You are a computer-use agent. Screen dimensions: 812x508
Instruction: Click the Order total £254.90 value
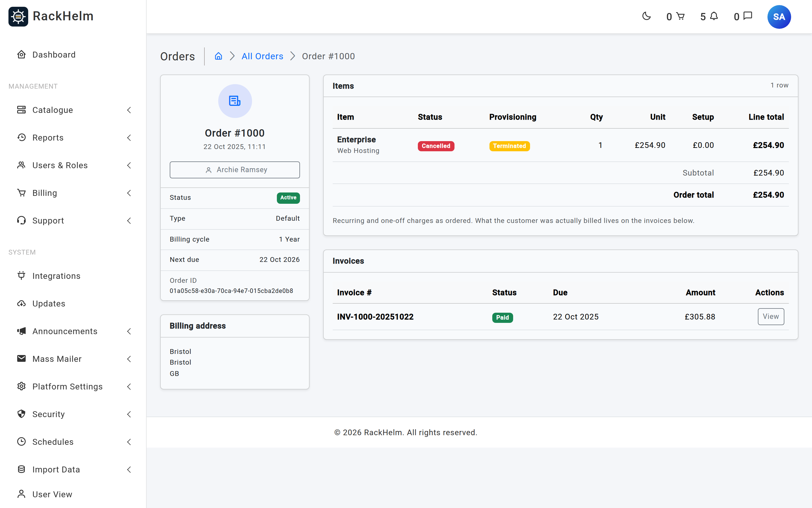(x=768, y=195)
